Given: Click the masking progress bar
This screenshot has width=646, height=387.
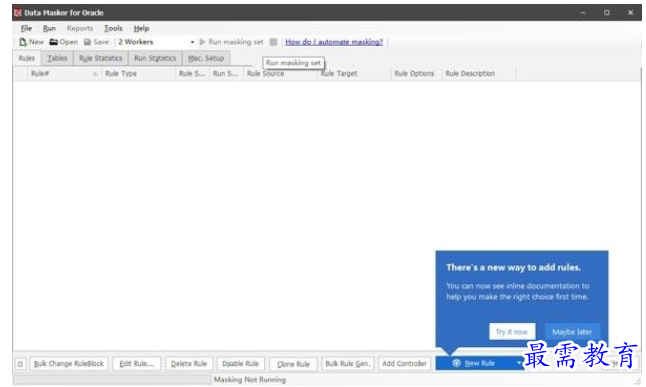Looking at the screenshot, I should point(112,380).
